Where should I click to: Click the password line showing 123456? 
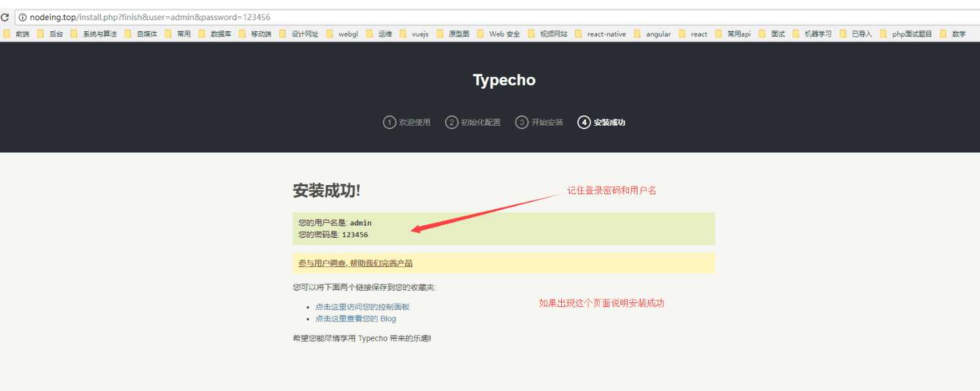333,235
